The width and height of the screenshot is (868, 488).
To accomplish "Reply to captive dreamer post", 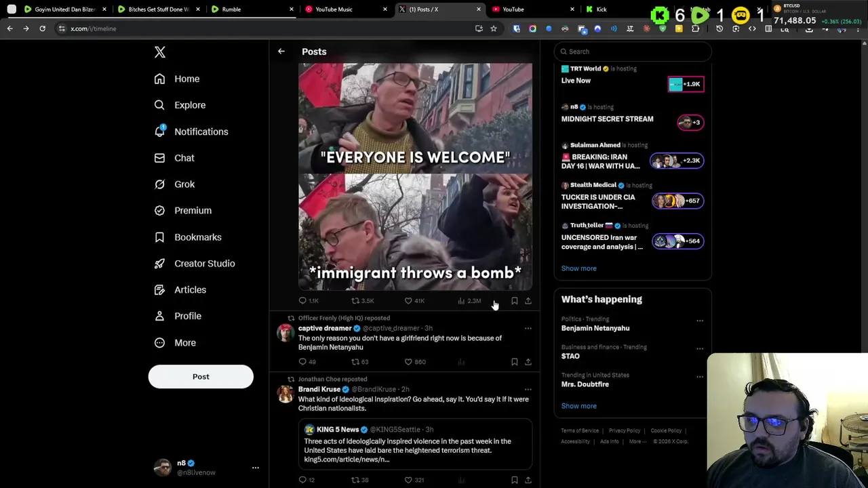I will click(x=307, y=362).
